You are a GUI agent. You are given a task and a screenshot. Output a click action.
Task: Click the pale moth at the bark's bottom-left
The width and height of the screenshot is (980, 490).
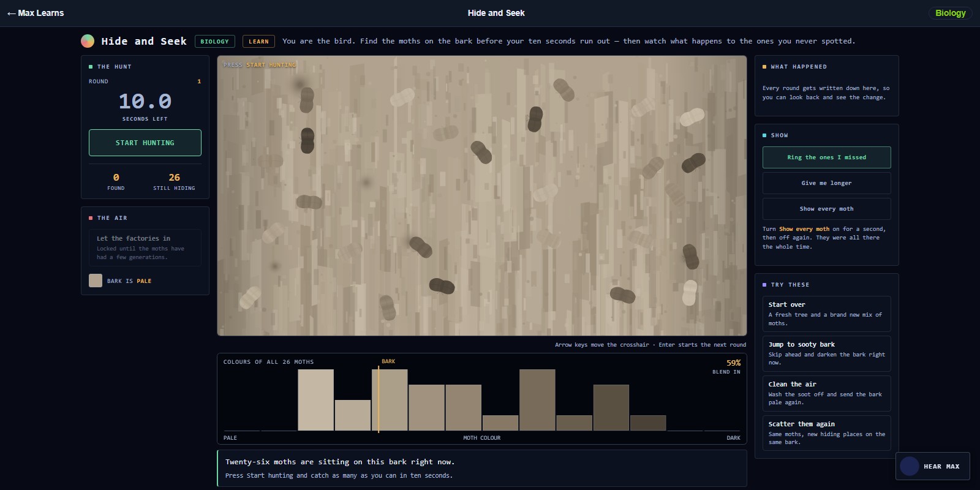tap(250, 297)
